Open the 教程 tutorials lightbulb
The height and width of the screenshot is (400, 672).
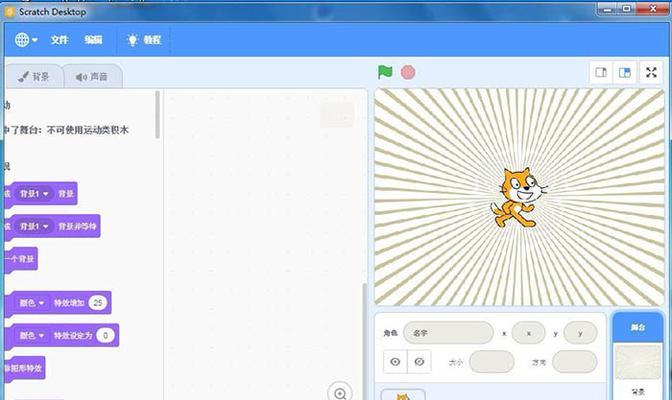(144, 40)
